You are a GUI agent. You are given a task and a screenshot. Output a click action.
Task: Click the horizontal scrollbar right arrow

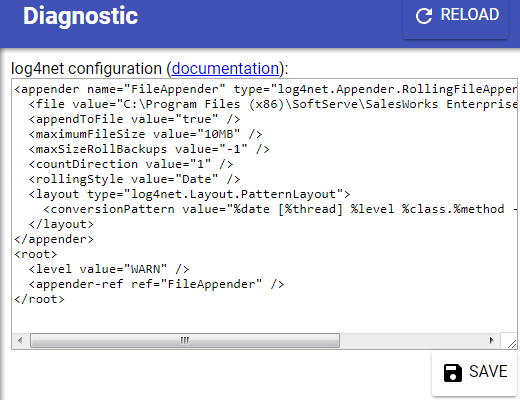[492, 340]
